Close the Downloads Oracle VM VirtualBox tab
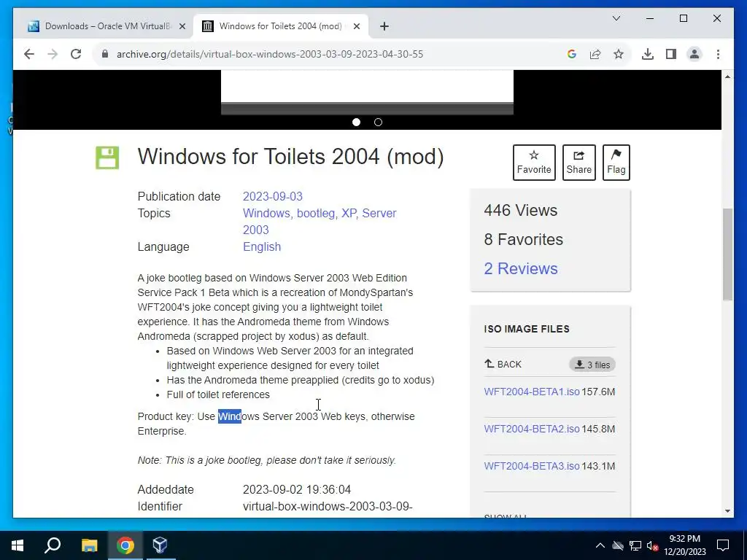Screen dimensions: 747x560 click(182, 27)
